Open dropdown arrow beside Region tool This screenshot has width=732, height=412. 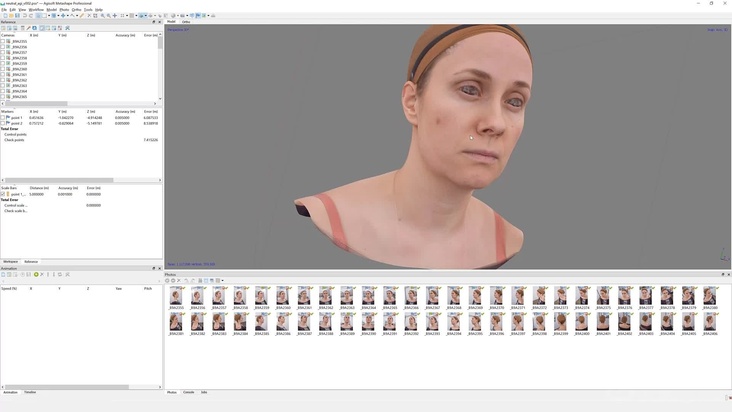tap(58, 15)
